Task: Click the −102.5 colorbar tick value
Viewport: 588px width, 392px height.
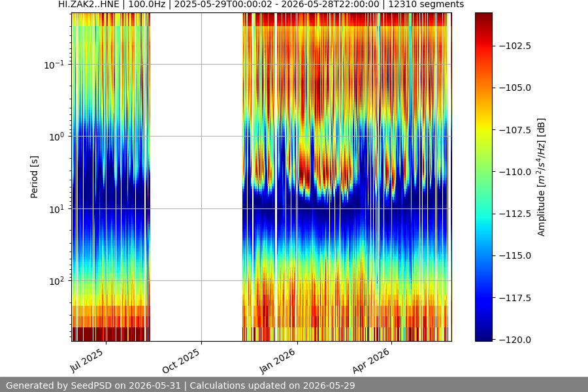Action: [515, 46]
